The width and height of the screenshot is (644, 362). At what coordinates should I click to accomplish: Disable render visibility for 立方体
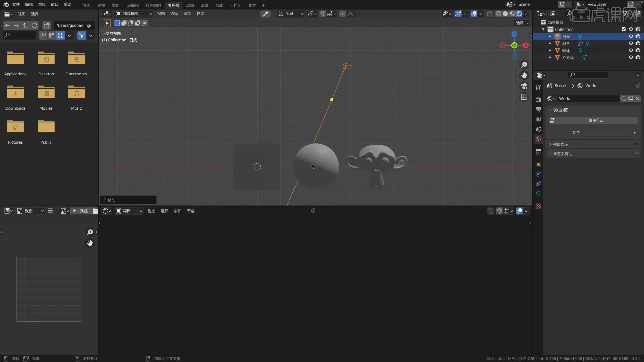coord(639,57)
